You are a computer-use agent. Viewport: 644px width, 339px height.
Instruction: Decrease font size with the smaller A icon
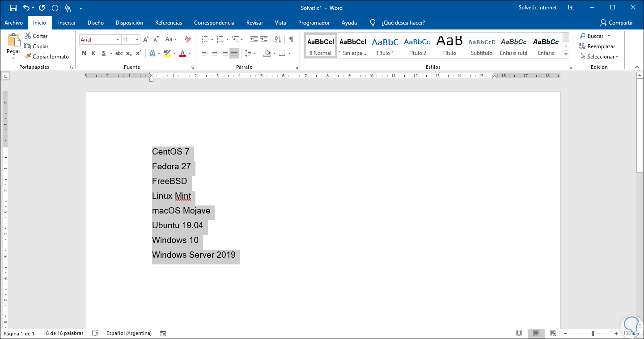156,40
